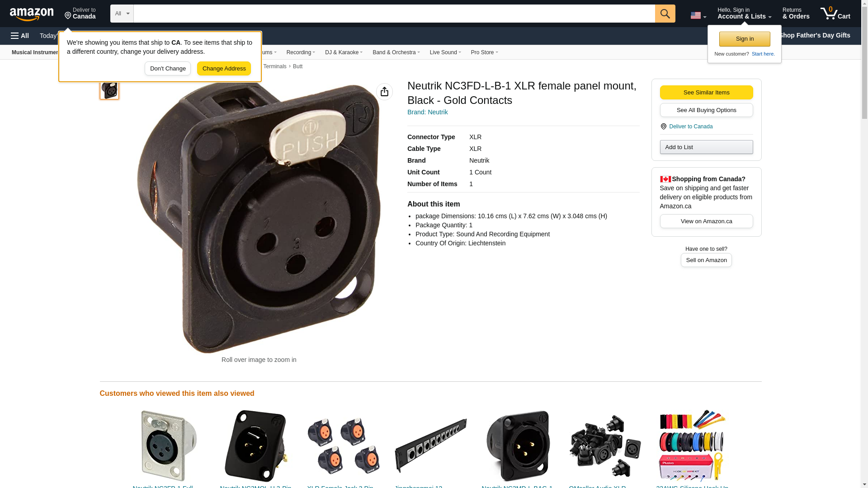Image resolution: width=868 pixels, height=488 pixels.
Task: Expand the Recording menu
Action: [x=301, y=52]
